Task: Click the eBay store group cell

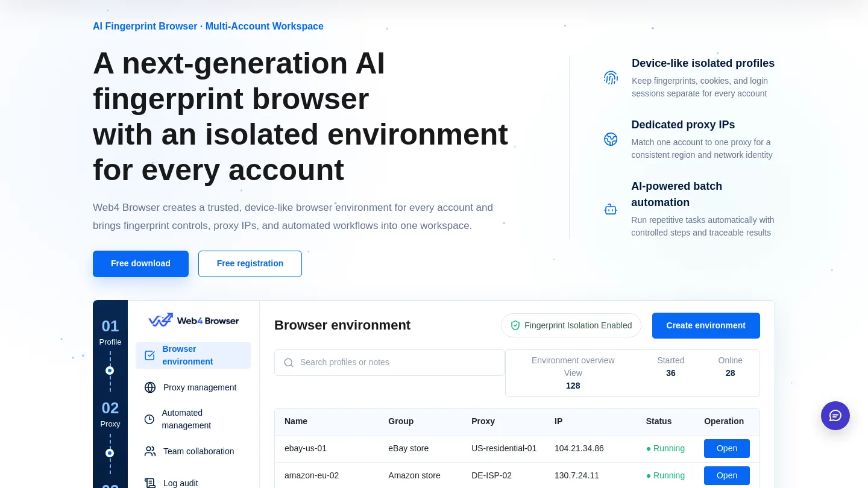Action: tap(409, 449)
